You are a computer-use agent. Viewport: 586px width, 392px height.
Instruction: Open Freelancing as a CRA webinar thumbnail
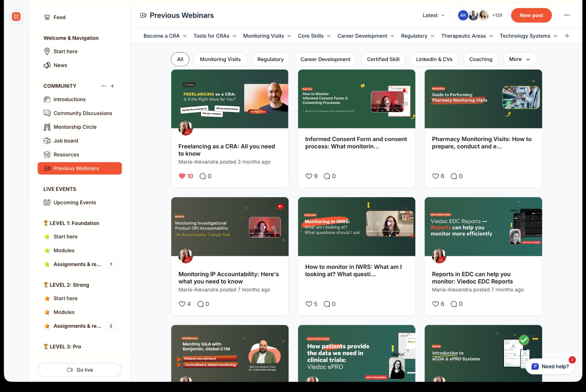230,99
